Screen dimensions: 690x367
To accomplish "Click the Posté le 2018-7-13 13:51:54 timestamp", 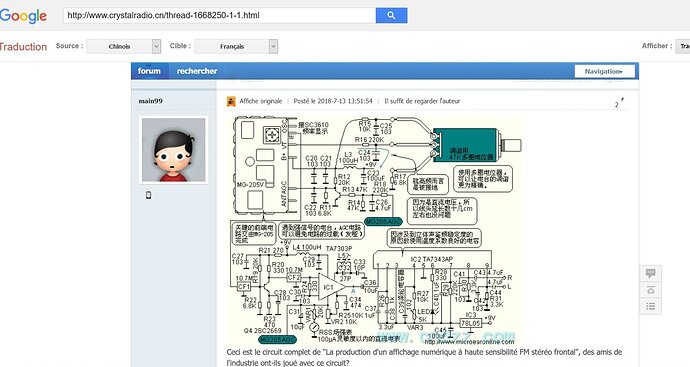I will click(x=333, y=101).
